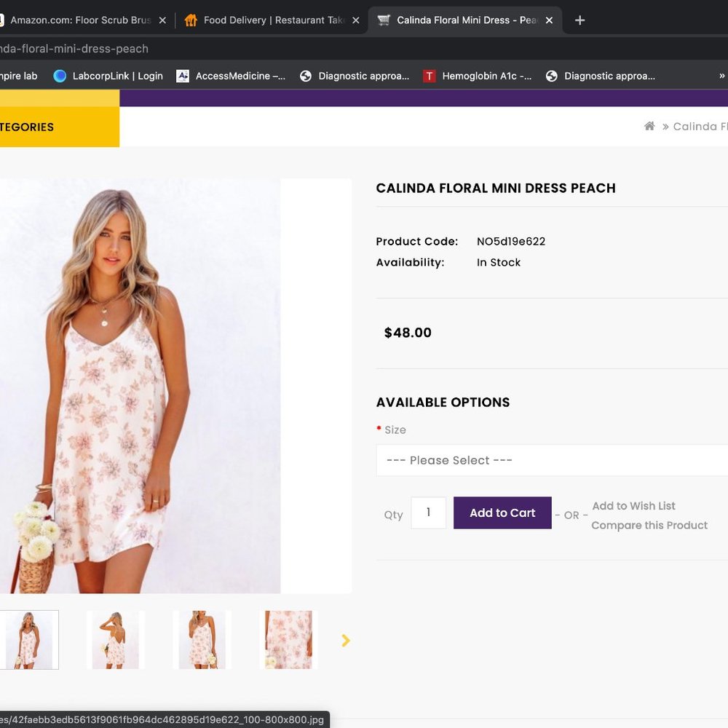Click the home icon in the breadcrumb
The width and height of the screenshot is (728, 728).
[x=649, y=126]
